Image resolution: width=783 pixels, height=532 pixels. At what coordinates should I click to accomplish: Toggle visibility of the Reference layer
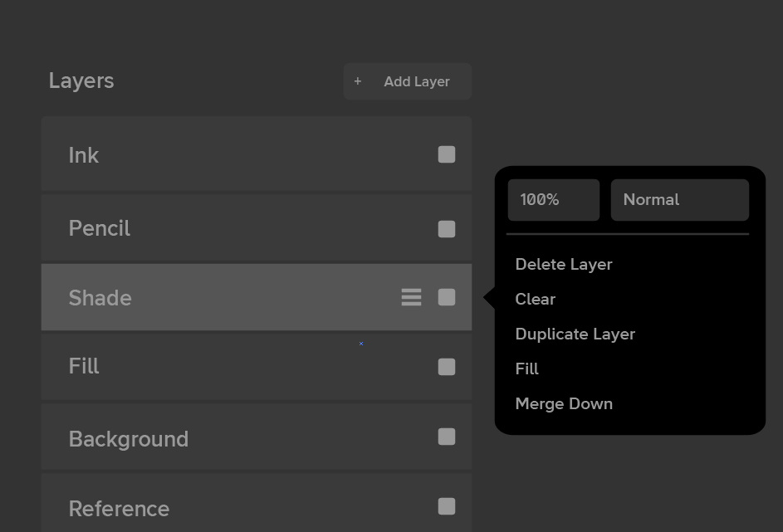click(447, 506)
